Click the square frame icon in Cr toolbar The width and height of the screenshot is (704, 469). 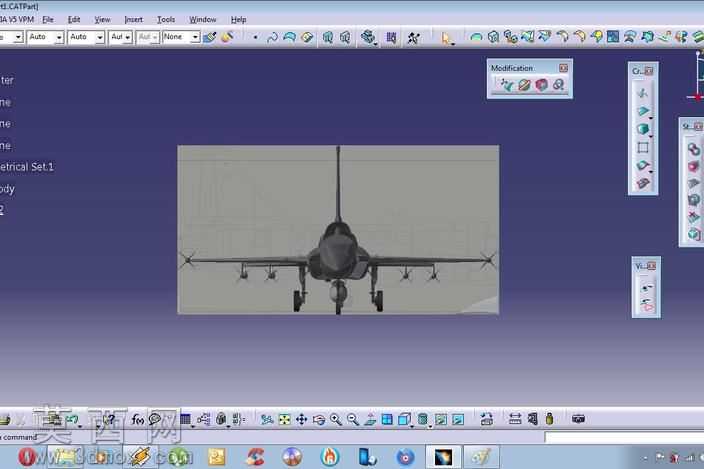click(x=643, y=147)
